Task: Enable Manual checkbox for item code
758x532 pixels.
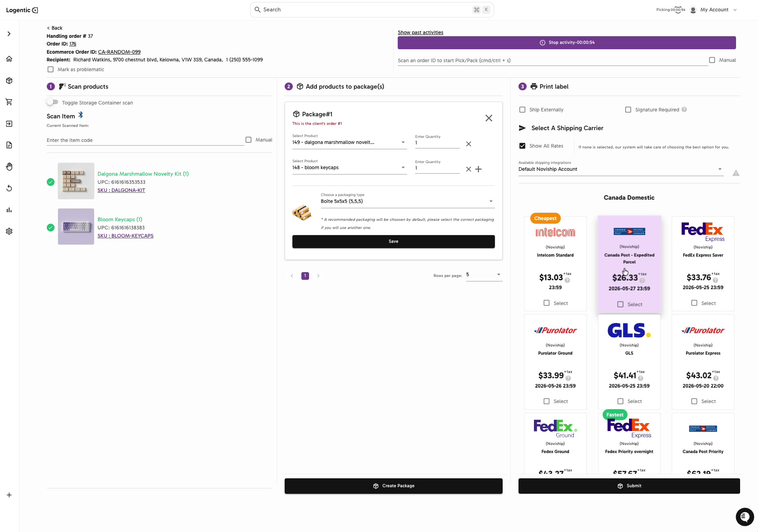Action: tap(248, 140)
